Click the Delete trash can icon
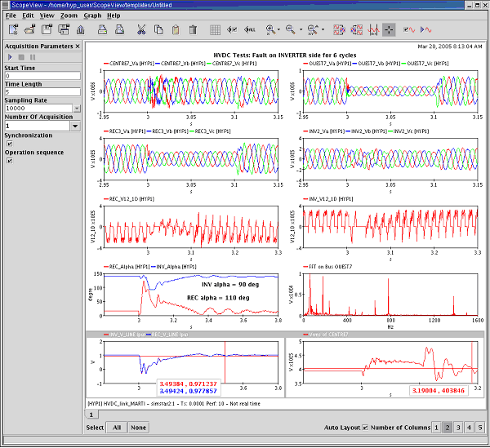 192,29
